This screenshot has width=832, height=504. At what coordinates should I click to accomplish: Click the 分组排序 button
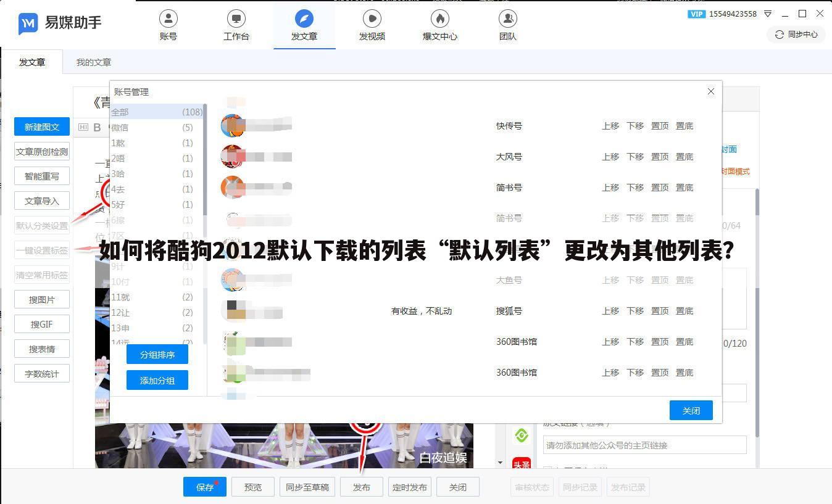(x=157, y=355)
